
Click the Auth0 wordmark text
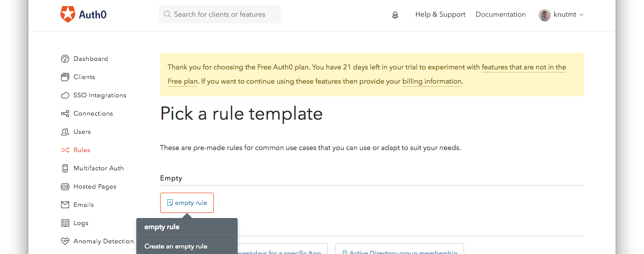click(x=92, y=15)
